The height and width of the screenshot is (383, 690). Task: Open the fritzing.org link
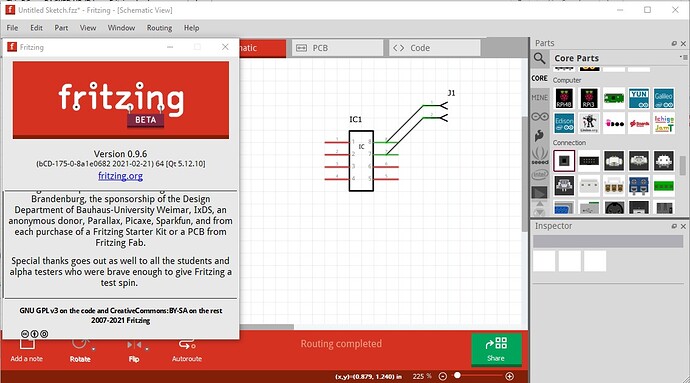120,176
